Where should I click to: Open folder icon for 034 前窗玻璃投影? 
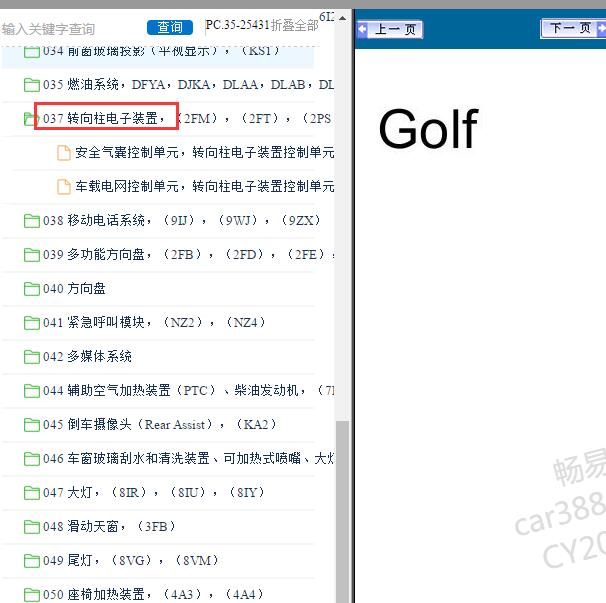tap(32, 51)
